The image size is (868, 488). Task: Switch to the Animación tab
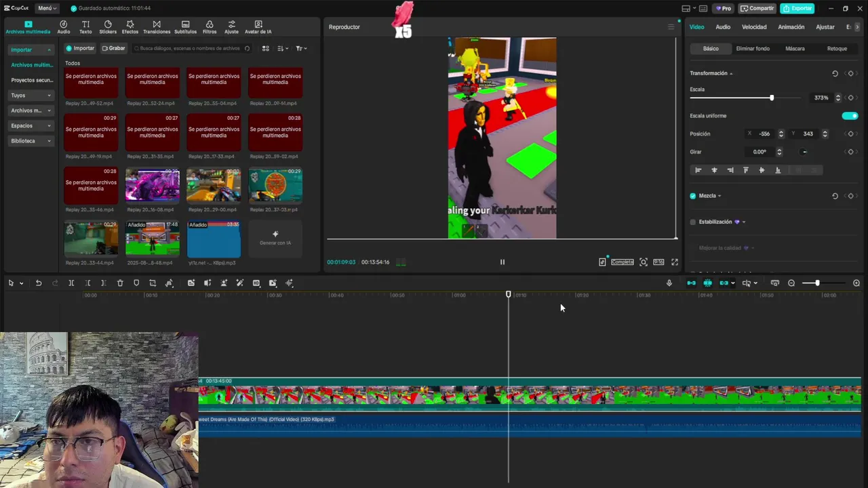pos(791,27)
